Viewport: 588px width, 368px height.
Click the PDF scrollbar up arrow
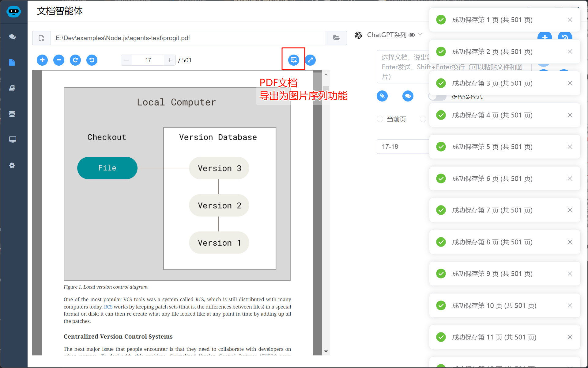click(x=326, y=74)
